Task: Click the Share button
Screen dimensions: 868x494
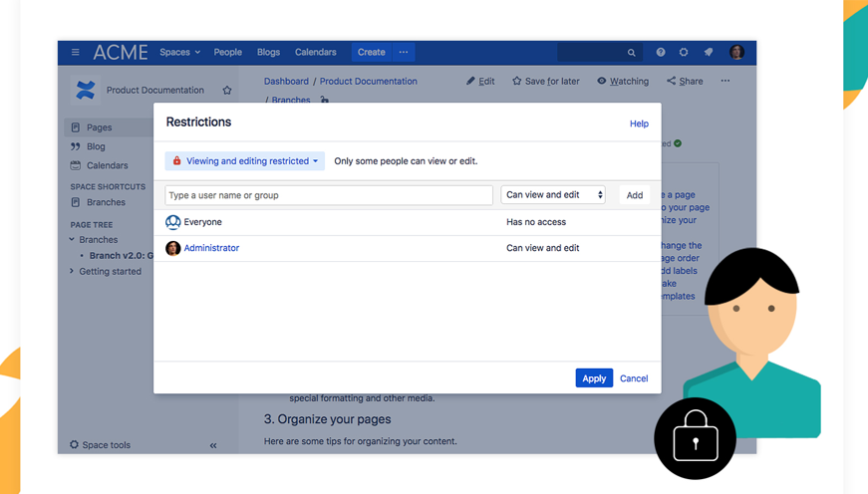Action: [x=685, y=82]
